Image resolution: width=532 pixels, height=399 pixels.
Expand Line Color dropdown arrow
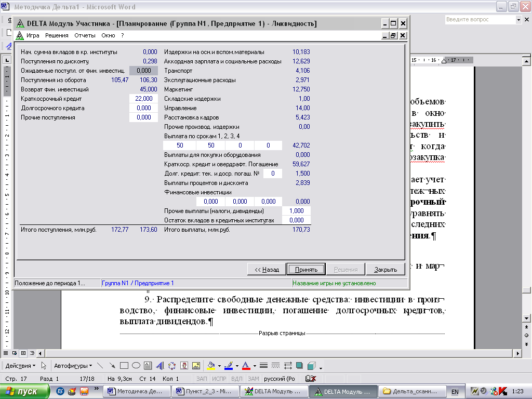[x=237, y=366]
